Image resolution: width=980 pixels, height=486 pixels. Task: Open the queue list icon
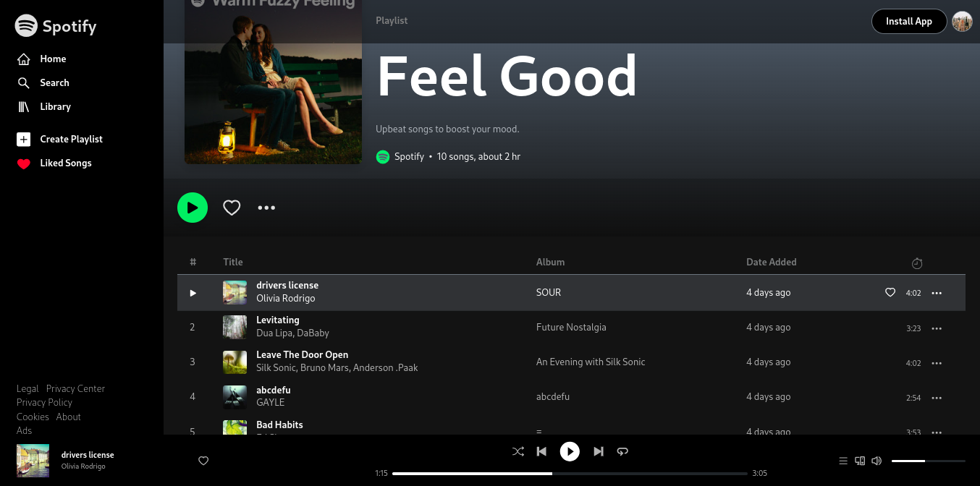point(843,461)
